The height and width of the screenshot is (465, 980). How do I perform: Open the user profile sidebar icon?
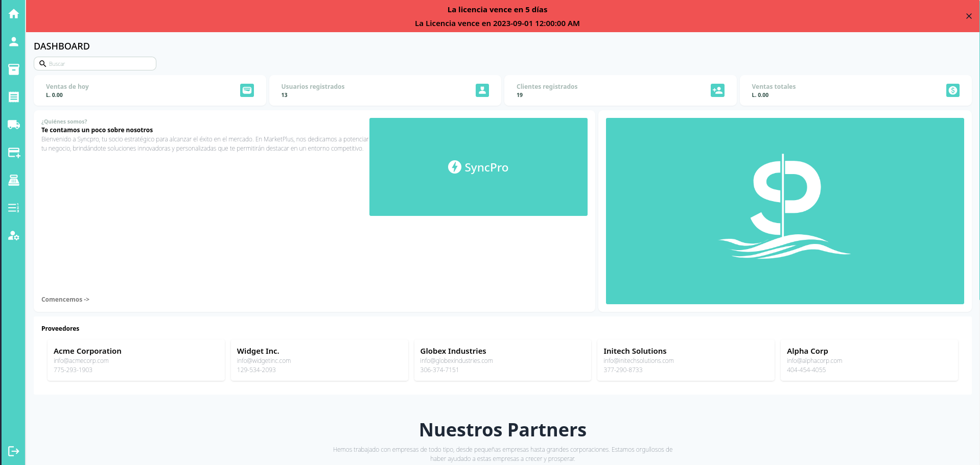pyautogui.click(x=14, y=41)
